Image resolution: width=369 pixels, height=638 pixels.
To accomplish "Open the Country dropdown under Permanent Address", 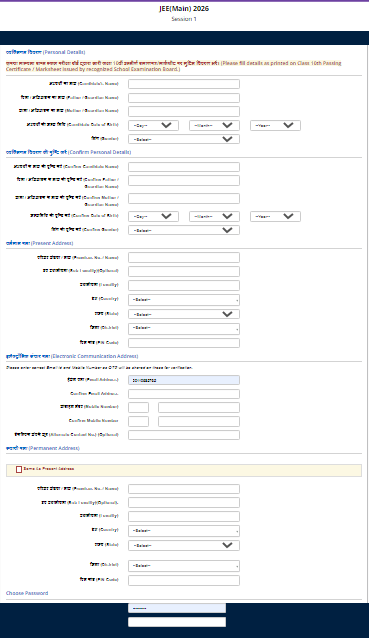I will tap(184, 531).
